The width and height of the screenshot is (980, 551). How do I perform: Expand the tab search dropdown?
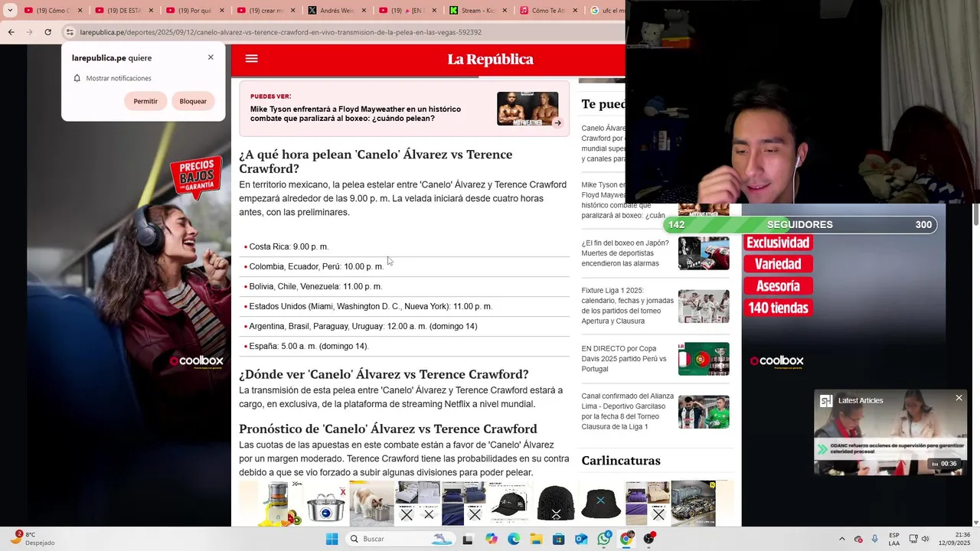point(10,11)
